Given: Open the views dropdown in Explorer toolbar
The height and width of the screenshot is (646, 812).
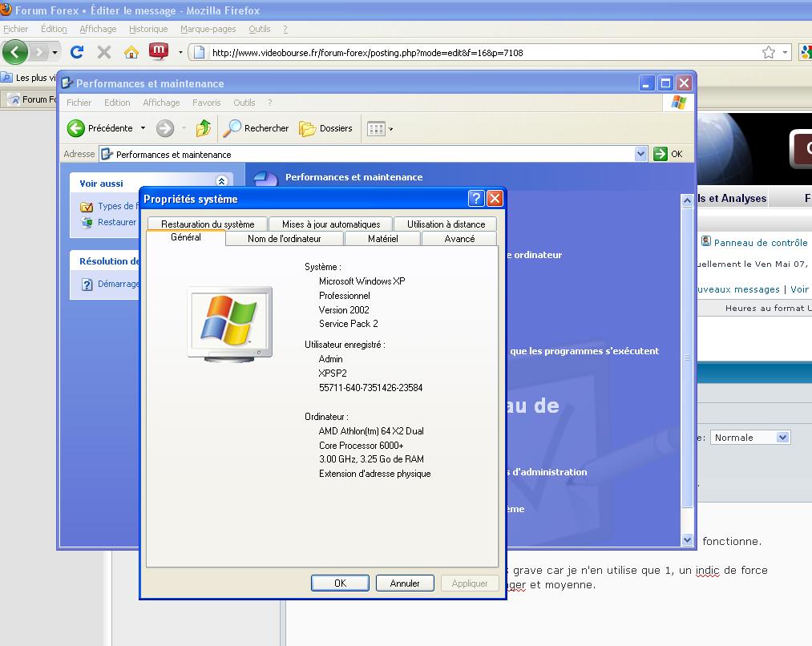Looking at the screenshot, I should (x=379, y=128).
